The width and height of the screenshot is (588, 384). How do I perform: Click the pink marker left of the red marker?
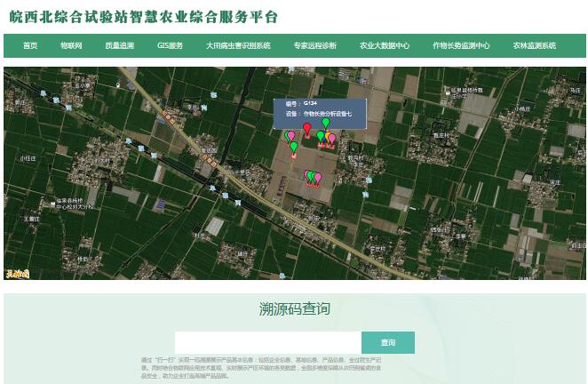coord(290,136)
